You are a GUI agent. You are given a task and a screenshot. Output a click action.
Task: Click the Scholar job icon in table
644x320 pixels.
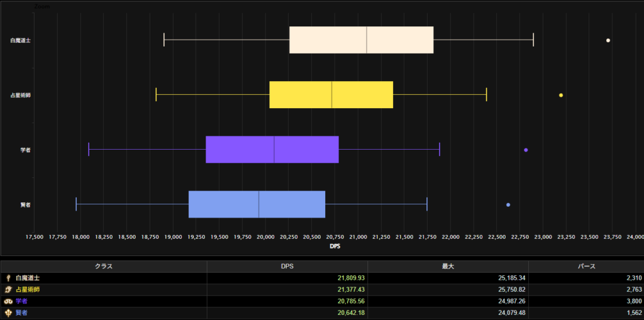coord(8,301)
